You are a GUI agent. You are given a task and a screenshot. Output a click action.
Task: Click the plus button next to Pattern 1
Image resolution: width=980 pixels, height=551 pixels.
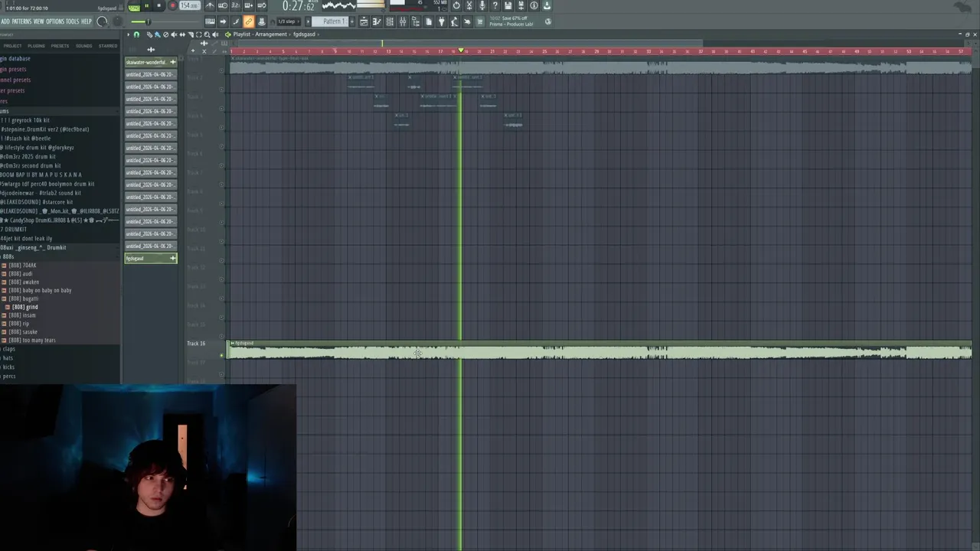click(x=352, y=21)
